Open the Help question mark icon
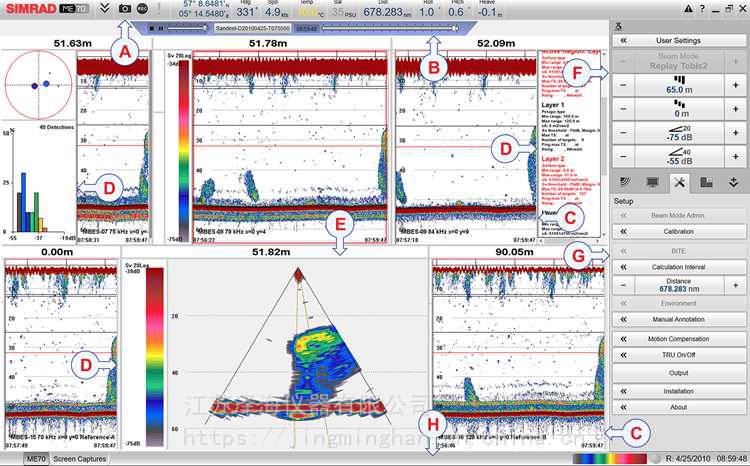750x466 pixels. (703, 8)
